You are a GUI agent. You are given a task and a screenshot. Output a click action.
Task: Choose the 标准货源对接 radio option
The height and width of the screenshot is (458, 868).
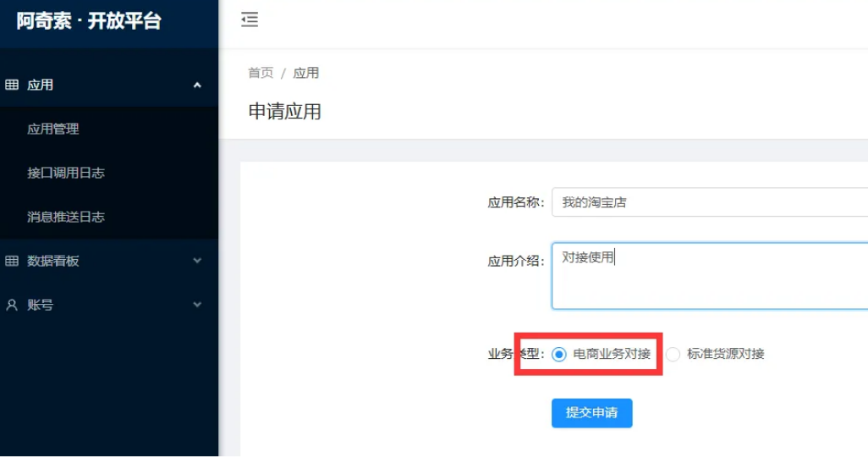click(x=673, y=355)
